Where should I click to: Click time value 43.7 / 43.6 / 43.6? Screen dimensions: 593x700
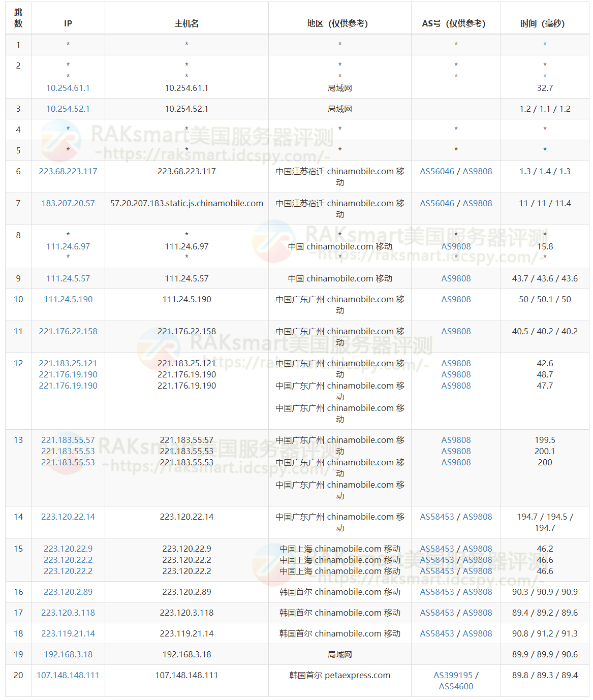(545, 278)
